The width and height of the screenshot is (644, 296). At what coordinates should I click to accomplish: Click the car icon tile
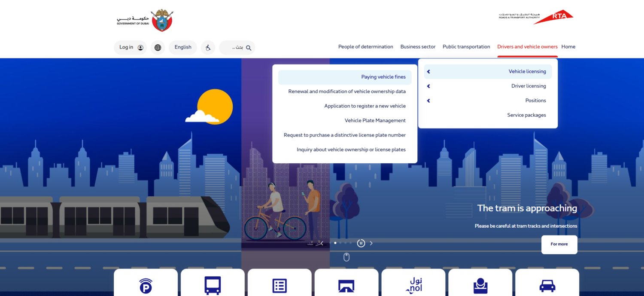pos(547,285)
